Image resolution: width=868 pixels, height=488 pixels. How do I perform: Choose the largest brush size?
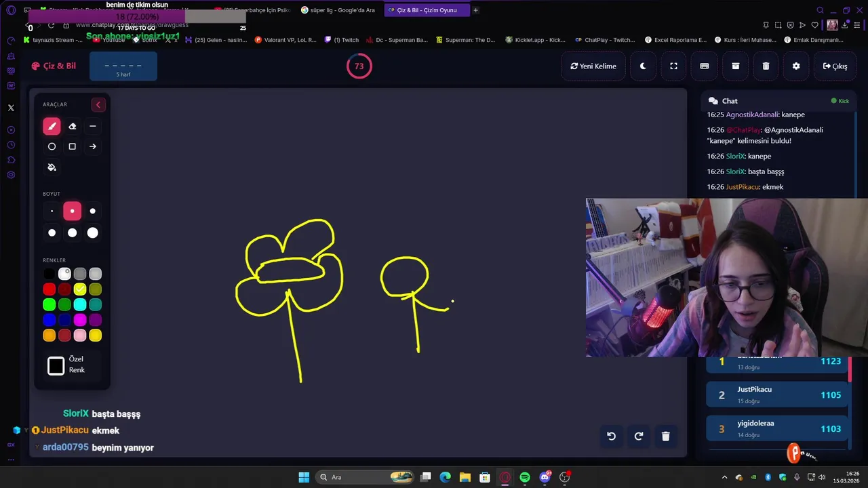tap(93, 233)
